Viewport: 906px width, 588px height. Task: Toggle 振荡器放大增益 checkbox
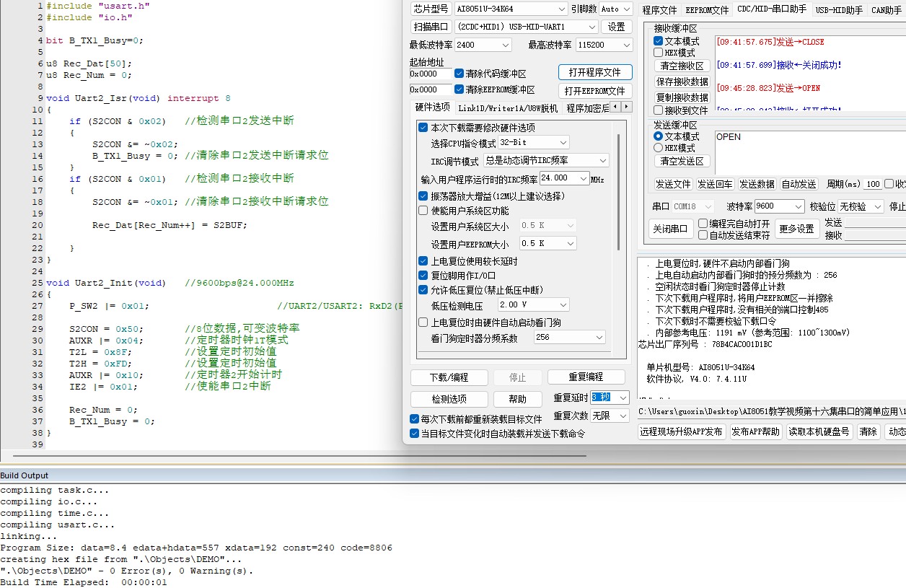(x=423, y=196)
